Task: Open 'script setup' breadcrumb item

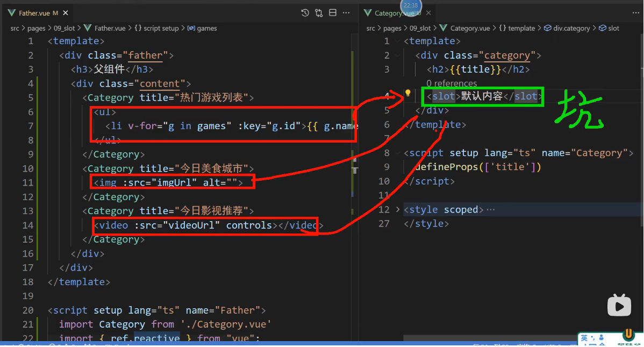Action: (x=161, y=29)
